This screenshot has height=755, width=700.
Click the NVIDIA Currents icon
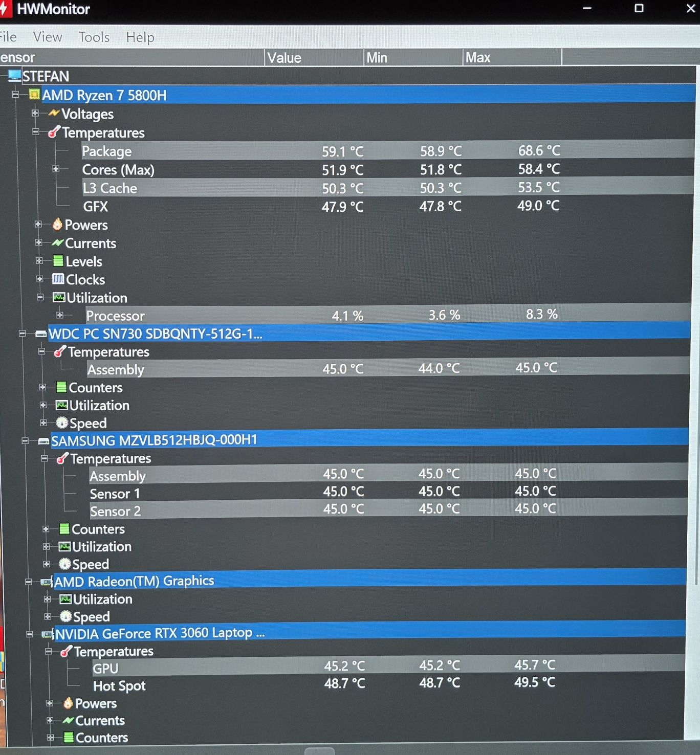[x=69, y=720]
